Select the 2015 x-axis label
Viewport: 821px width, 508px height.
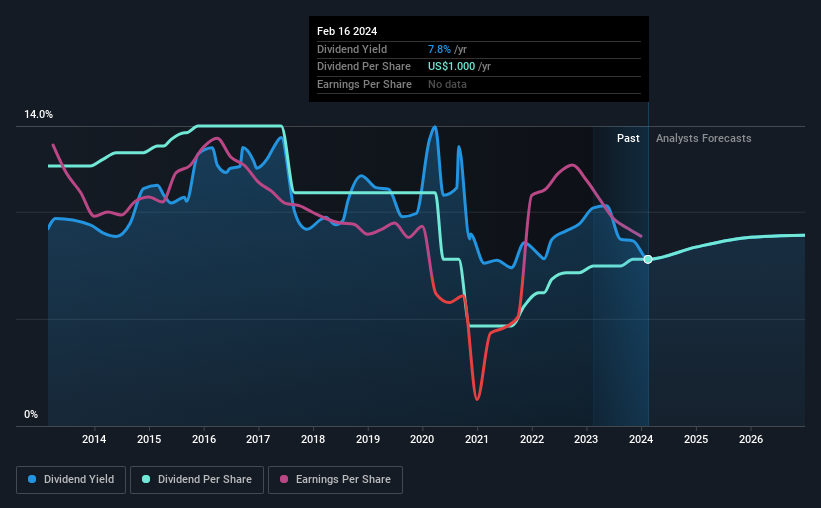pos(149,439)
